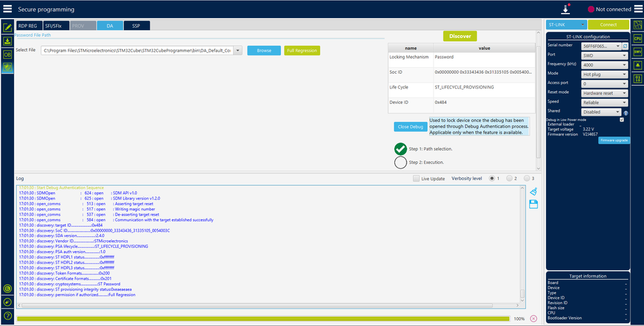Expand the Select File path dropdown arrow
Image resolution: width=644 pixels, height=326 pixels.
click(238, 50)
